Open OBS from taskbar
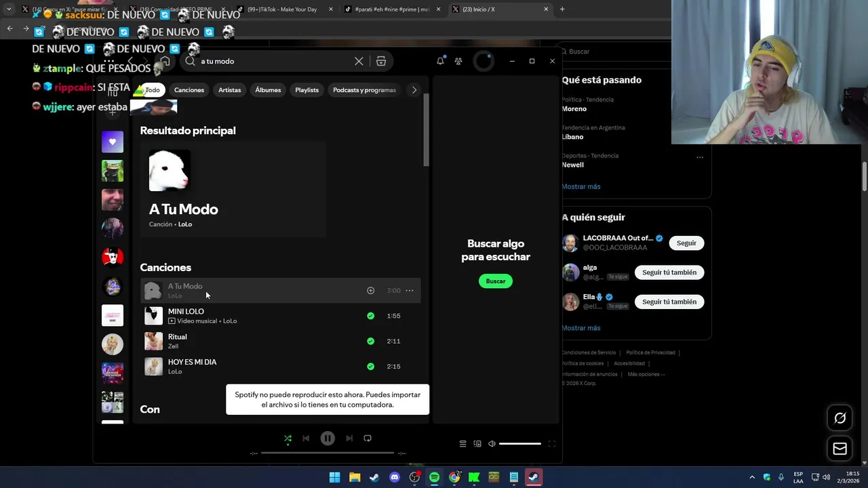The height and width of the screenshot is (488, 868). 414,477
